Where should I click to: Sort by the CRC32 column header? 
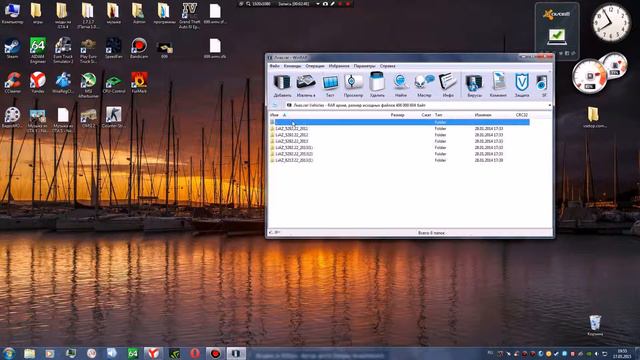[x=522, y=115]
